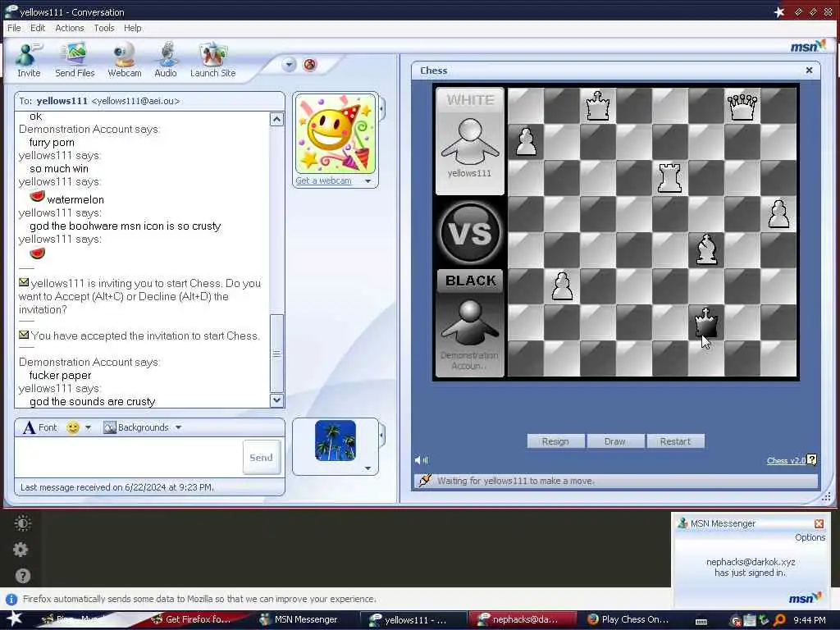The image size is (840, 630).
Task: Open Options in the notification toast
Action: 810,537
